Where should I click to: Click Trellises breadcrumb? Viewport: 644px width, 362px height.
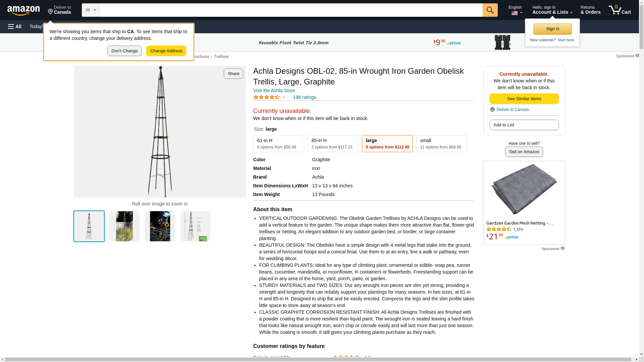[x=221, y=57]
